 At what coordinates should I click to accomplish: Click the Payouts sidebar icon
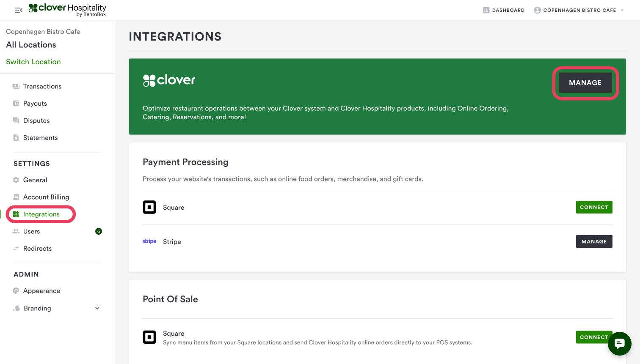(16, 104)
